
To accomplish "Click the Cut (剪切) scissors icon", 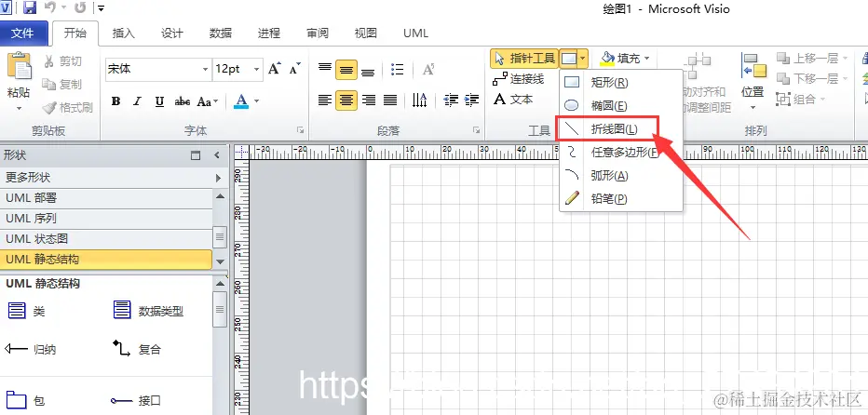I will [x=48, y=60].
